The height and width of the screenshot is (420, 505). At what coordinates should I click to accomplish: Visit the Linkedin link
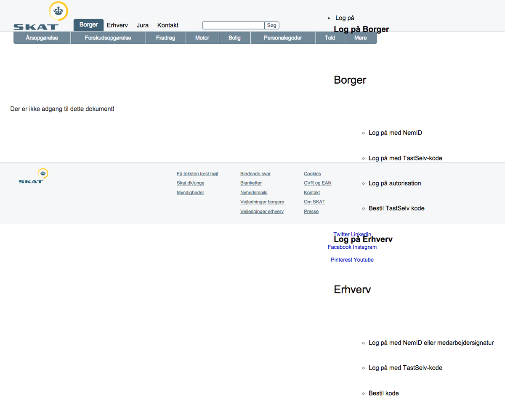point(361,234)
